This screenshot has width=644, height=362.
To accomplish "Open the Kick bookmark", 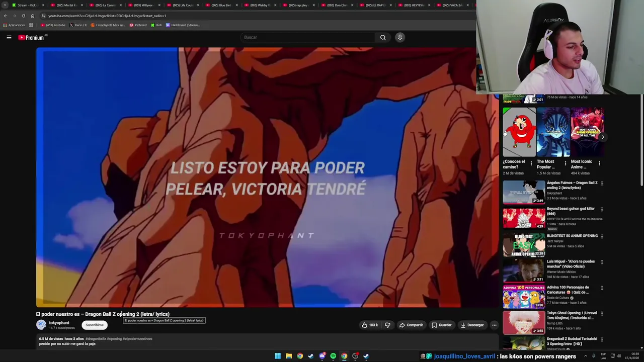I will (x=156, y=25).
